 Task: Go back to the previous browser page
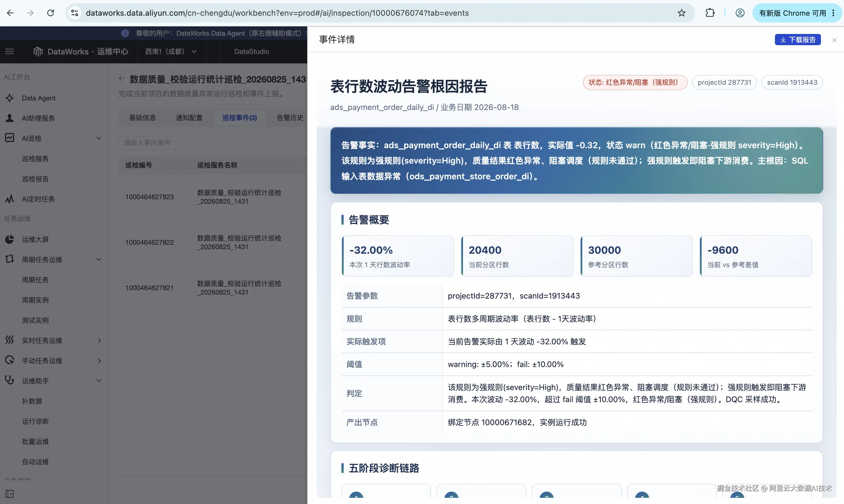(x=10, y=13)
